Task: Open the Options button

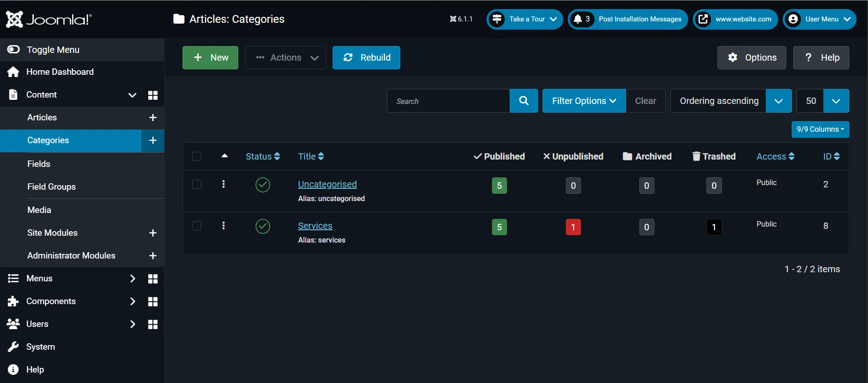Action: click(x=752, y=57)
